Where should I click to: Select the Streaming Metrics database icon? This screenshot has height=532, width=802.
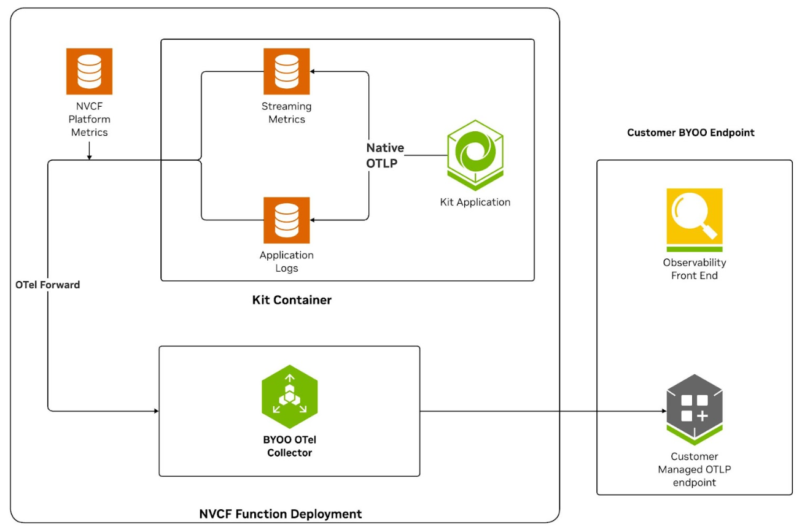(286, 71)
